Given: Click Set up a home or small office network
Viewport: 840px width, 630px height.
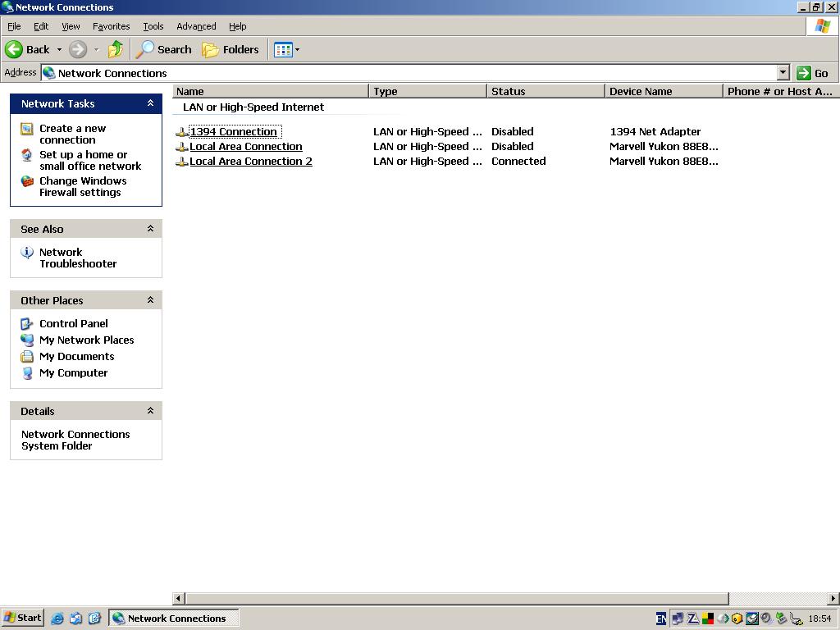Looking at the screenshot, I should tap(90, 160).
